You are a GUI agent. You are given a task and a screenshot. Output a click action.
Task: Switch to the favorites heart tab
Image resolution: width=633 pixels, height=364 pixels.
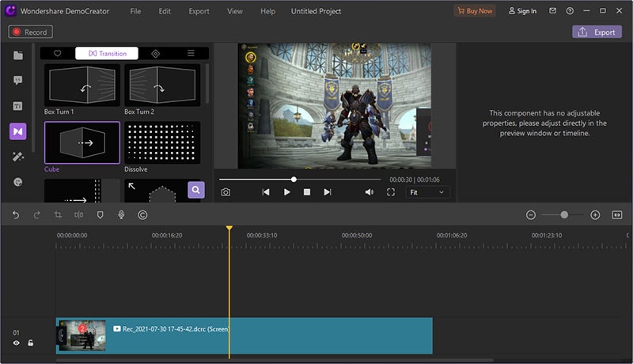tap(58, 53)
